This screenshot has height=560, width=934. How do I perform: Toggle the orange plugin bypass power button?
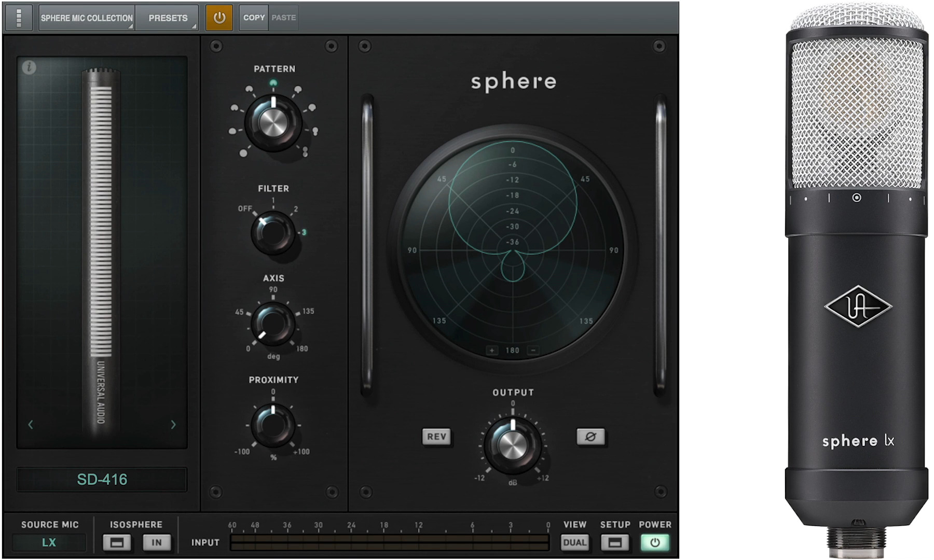(219, 18)
